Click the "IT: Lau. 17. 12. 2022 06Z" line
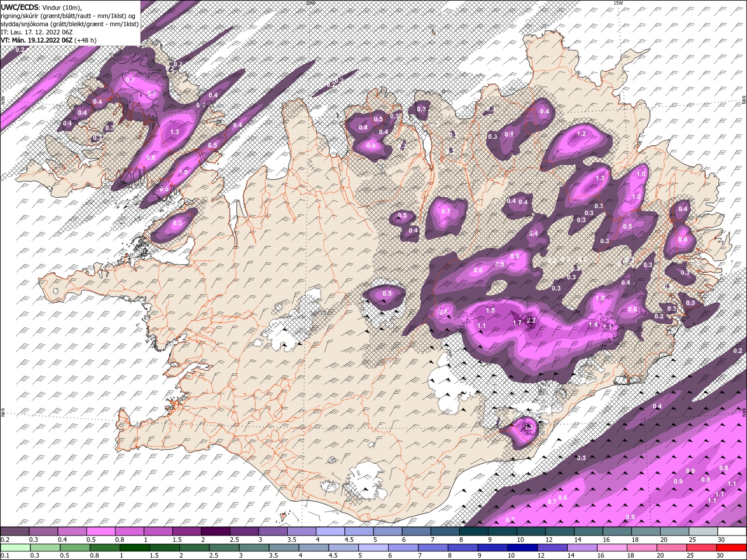Viewport: 747px width, 560px height. (36, 33)
